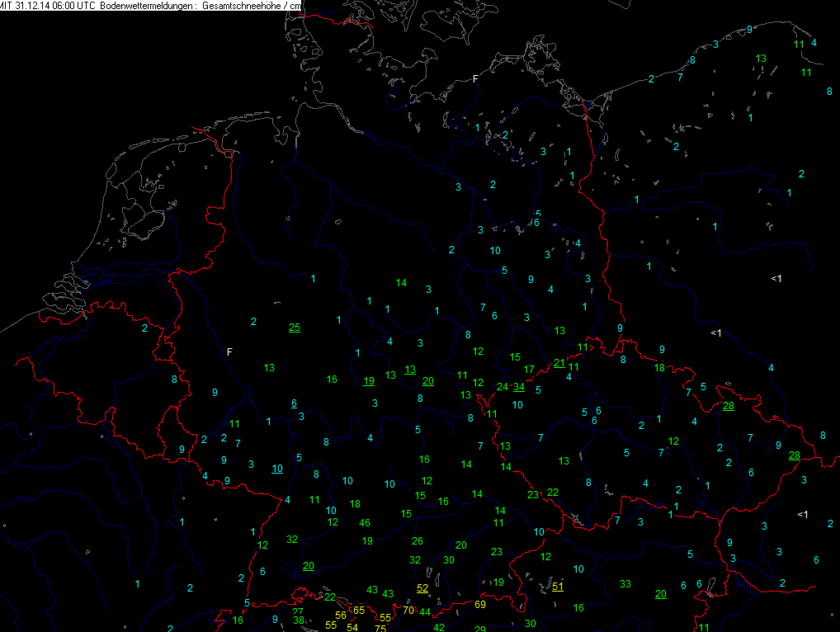
Task: Click the green 24 beside underlined 34
Action: 503,387
